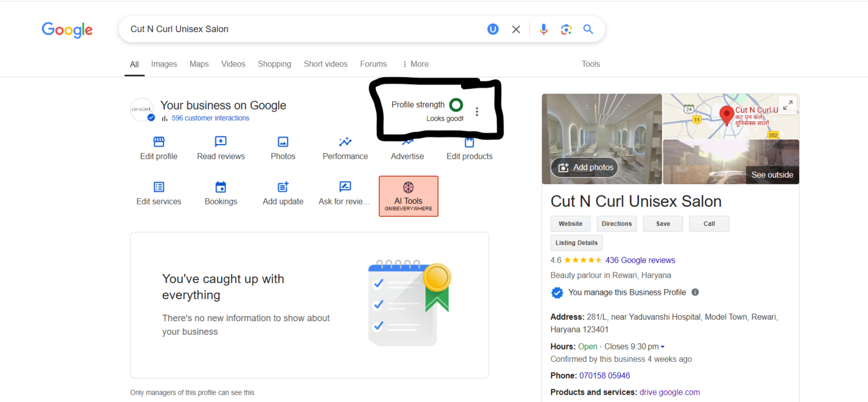Click Only managers of this profile text
This screenshot has height=402, width=868.
pos(192,392)
